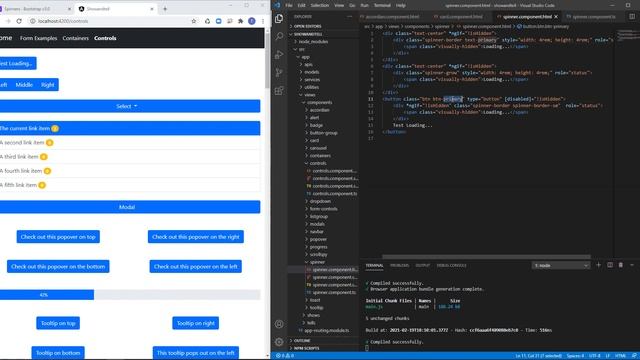Open the Help menu in VS Code
The height and width of the screenshot is (360, 640).
(401, 5)
